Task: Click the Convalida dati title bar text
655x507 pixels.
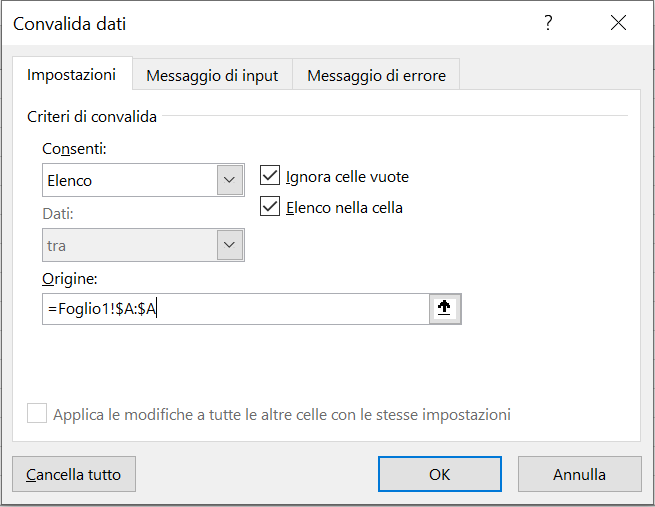Action: 70,24
